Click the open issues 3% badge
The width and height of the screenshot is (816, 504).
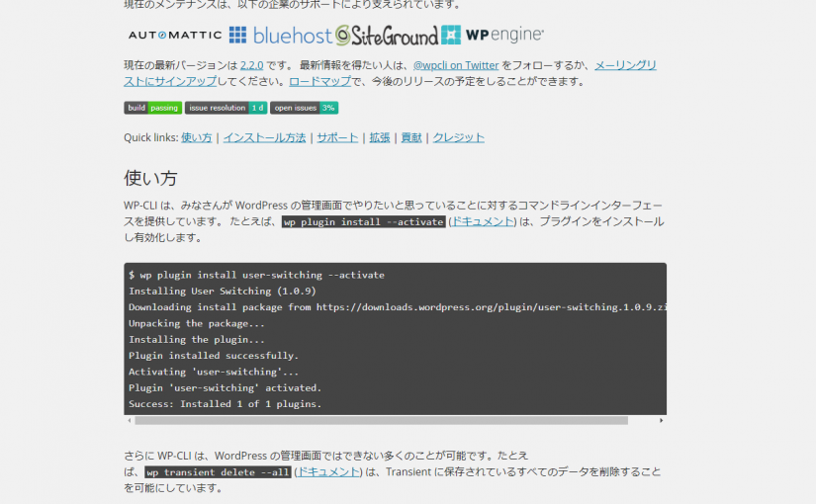coord(304,108)
